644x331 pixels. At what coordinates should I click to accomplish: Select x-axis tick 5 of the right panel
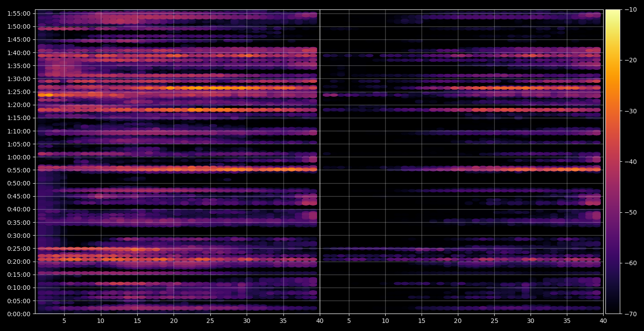348,321
